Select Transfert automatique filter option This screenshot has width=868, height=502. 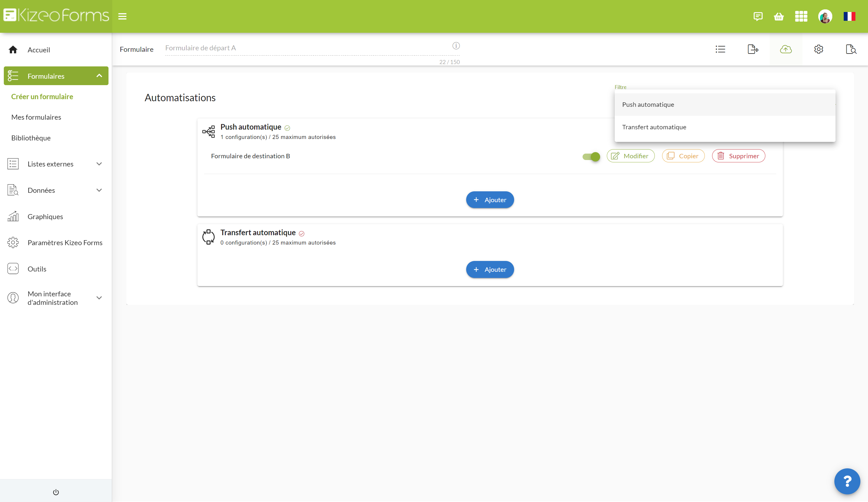(725, 127)
